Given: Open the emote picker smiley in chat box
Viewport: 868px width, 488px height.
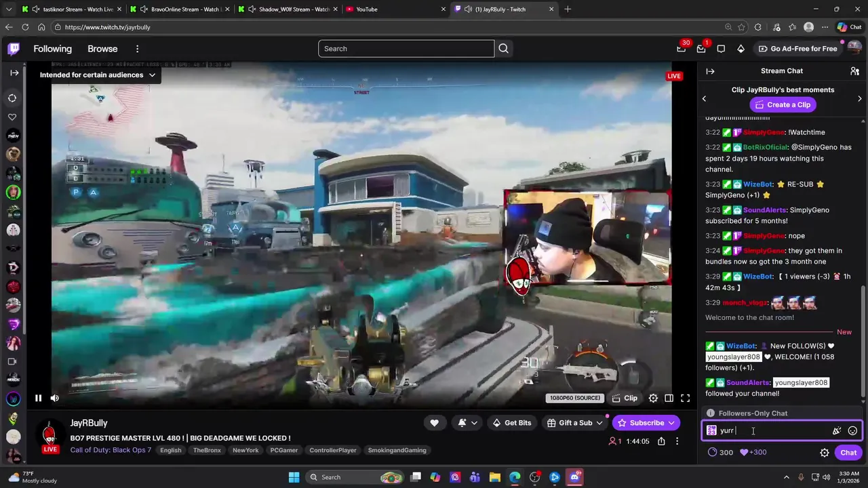Looking at the screenshot, I should [852, 430].
